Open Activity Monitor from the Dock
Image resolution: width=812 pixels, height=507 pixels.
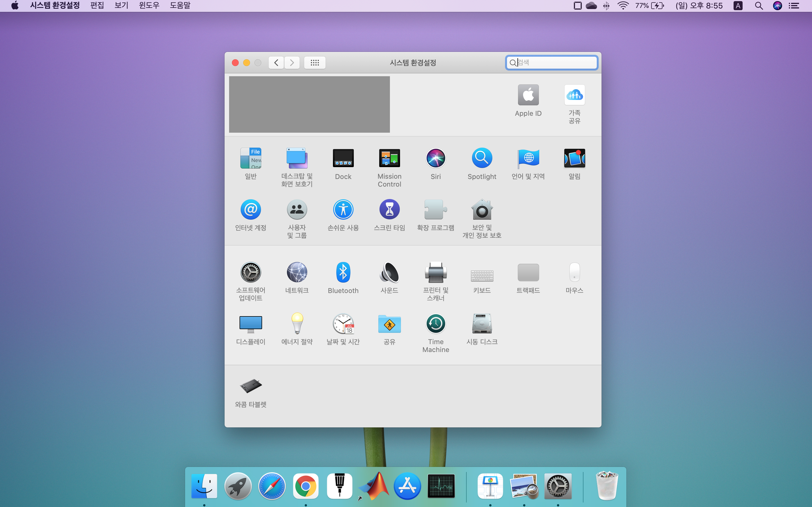tap(441, 486)
